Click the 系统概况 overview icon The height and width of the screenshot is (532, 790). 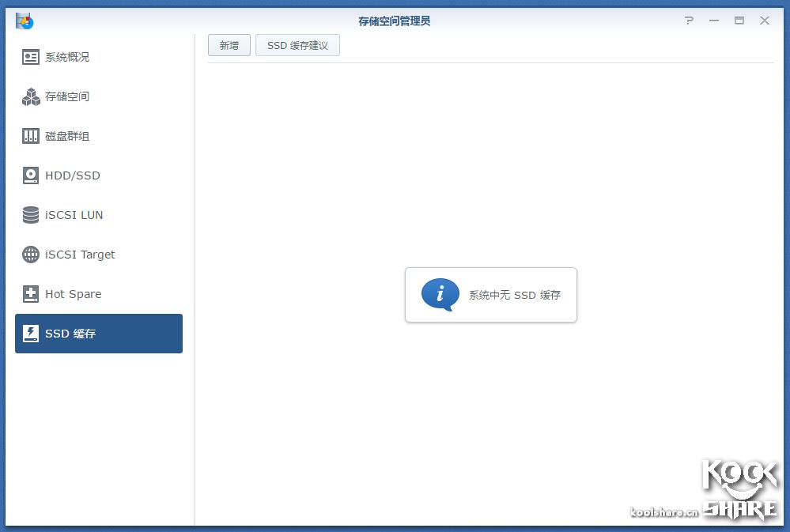[30, 57]
